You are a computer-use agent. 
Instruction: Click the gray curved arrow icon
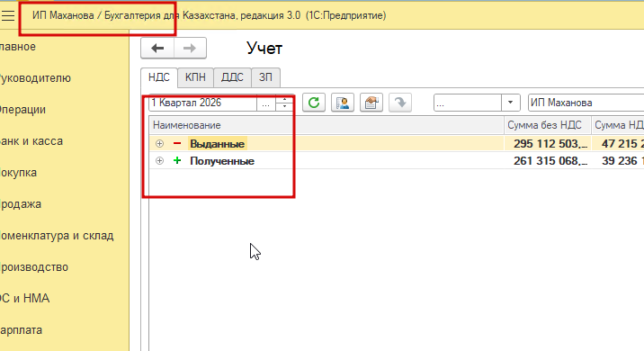coord(400,103)
